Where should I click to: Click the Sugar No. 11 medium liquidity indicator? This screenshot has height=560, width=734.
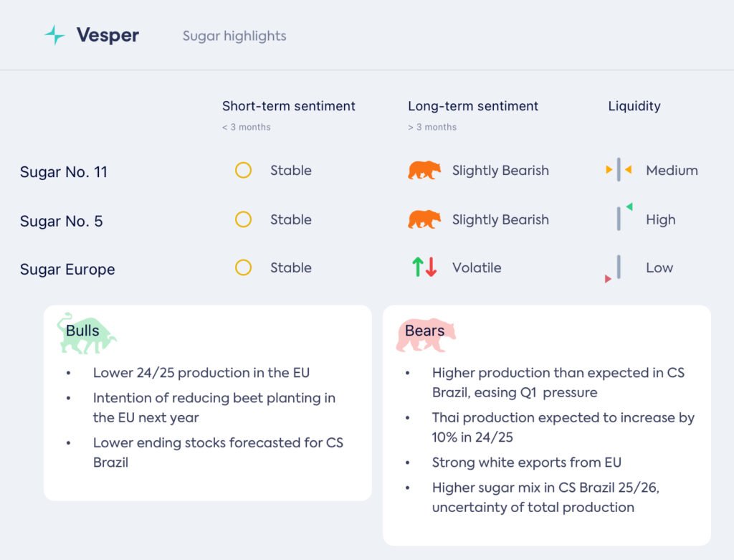click(x=618, y=170)
